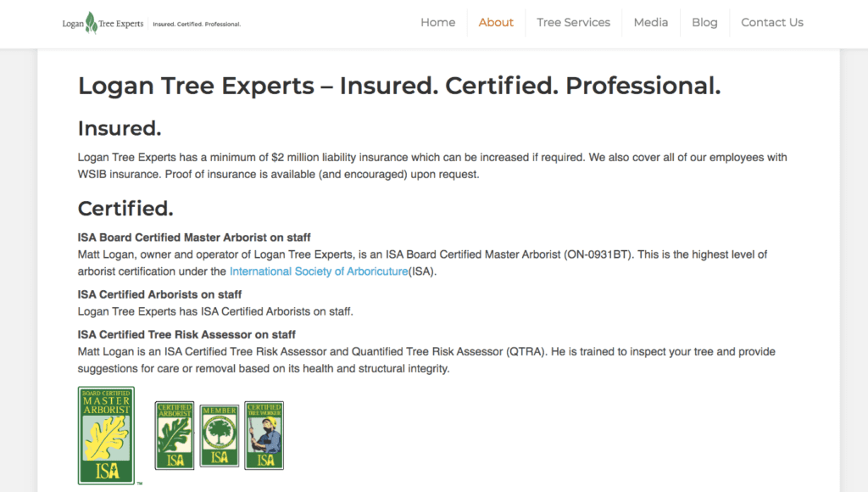Click the 'Insured.' section heading
868x492 pixels.
click(120, 129)
